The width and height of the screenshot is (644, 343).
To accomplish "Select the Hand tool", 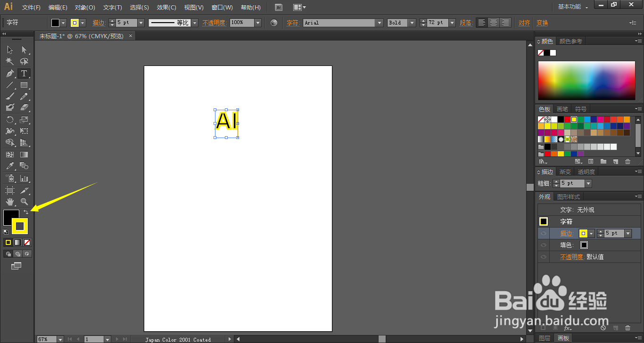I will 10,202.
